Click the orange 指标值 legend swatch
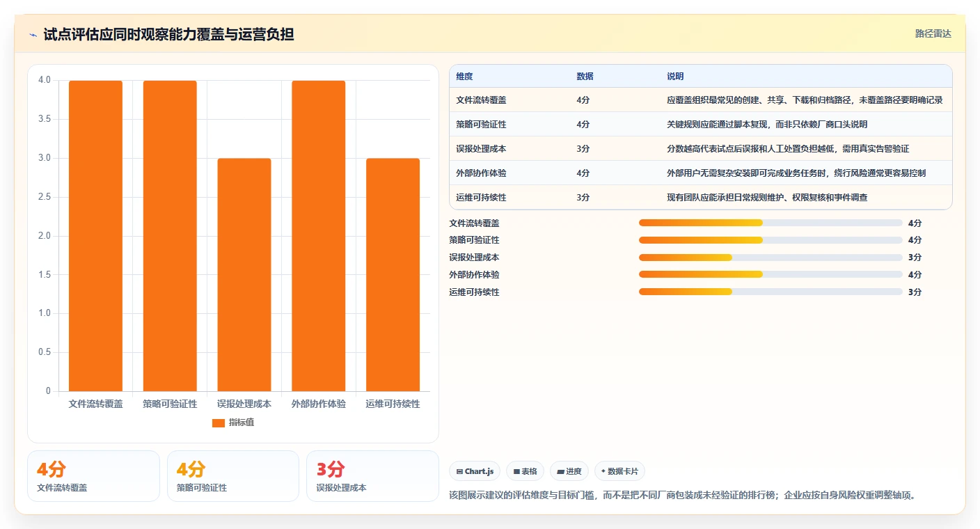980x529 pixels. pyautogui.click(x=219, y=423)
